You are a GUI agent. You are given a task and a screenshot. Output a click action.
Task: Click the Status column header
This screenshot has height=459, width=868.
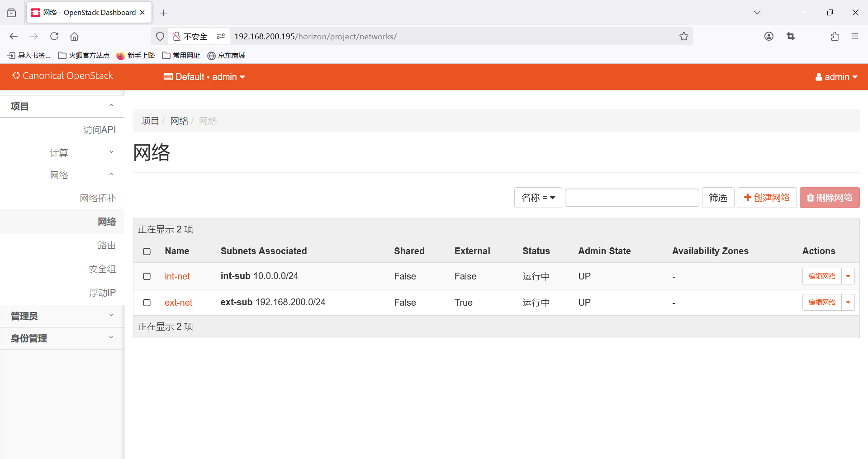[x=536, y=251]
